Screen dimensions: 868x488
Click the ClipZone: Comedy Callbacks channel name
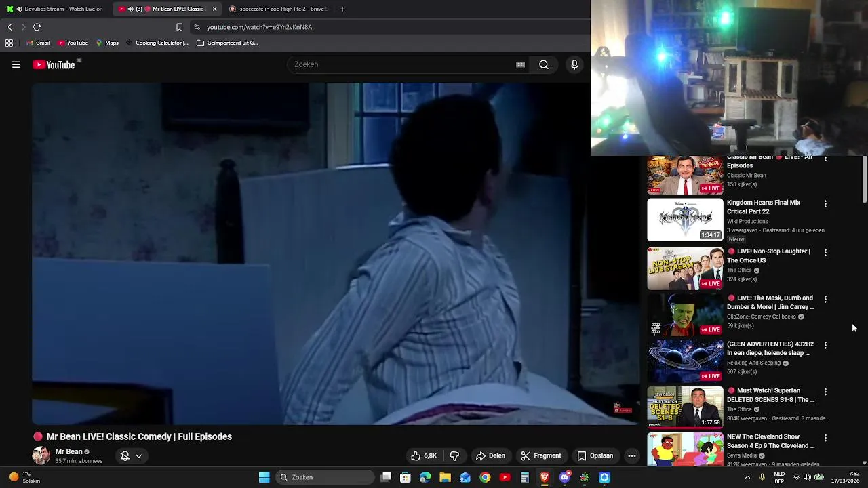[x=762, y=317]
